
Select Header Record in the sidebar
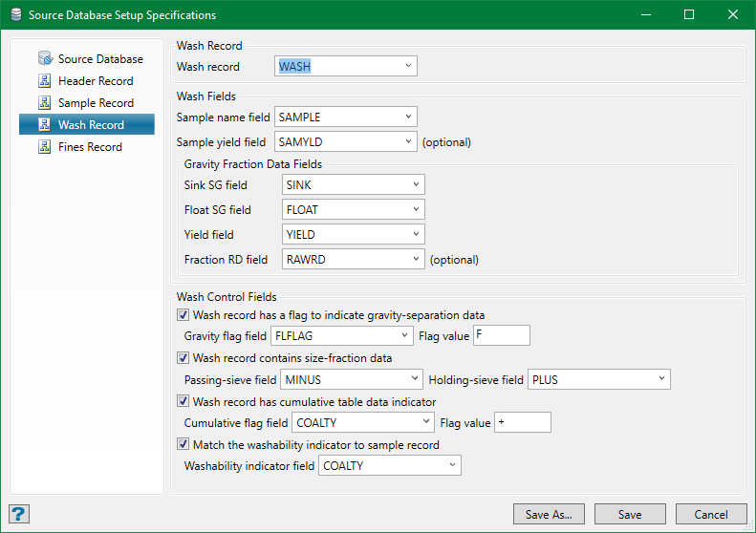pos(96,81)
